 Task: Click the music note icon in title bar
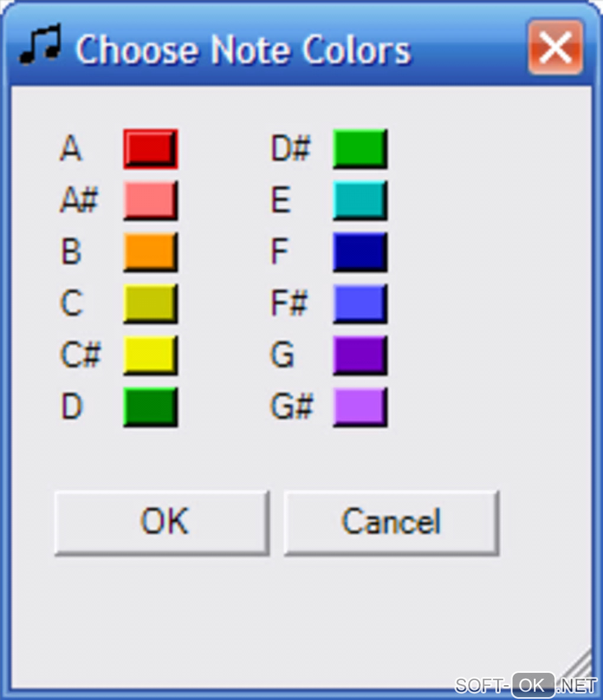coord(39,45)
